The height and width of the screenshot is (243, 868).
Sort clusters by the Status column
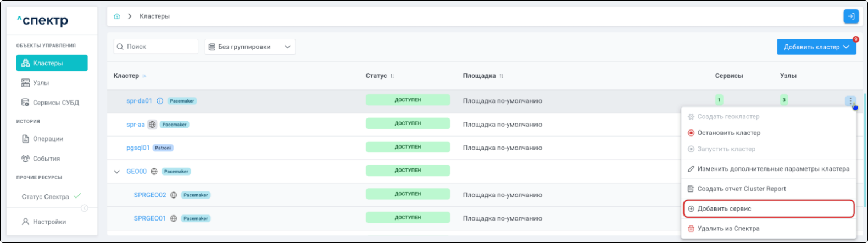coord(392,76)
